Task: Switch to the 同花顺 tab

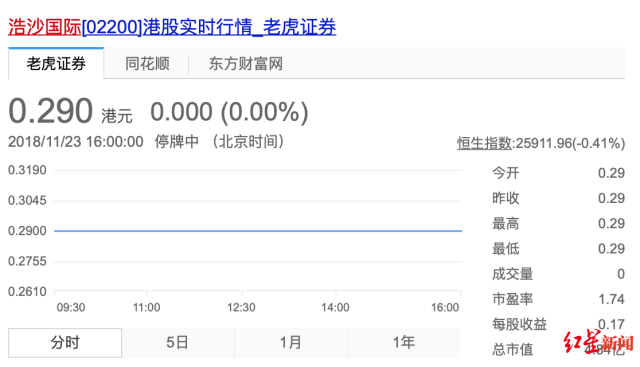Action: (x=147, y=64)
